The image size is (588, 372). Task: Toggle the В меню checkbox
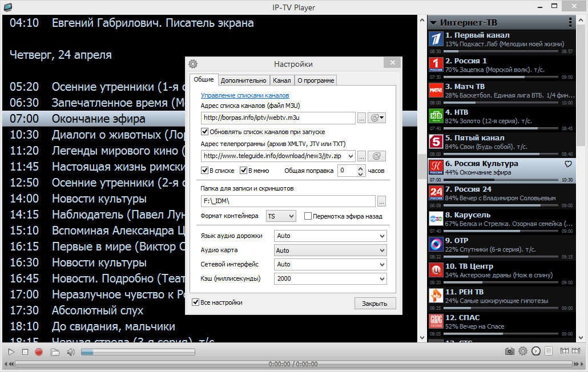tap(243, 170)
